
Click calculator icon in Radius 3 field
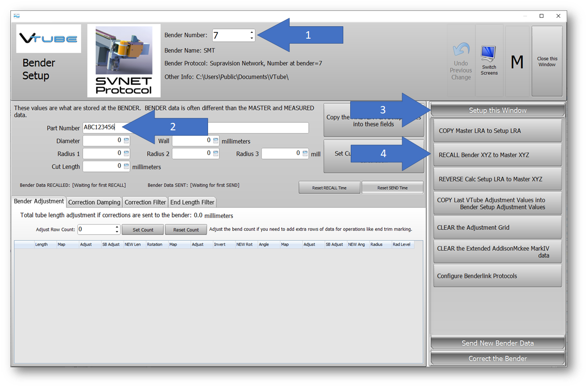click(305, 154)
